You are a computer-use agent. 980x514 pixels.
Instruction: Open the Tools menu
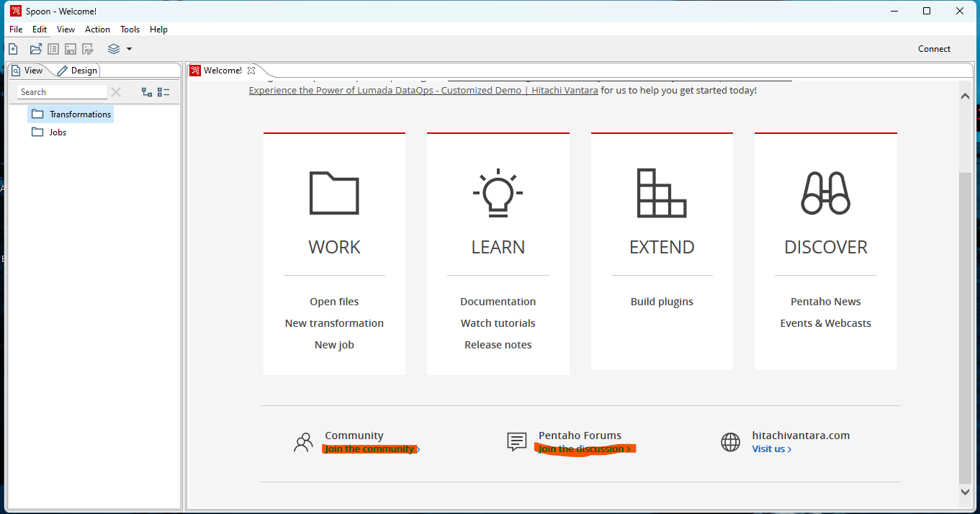click(x=130, y=30)
